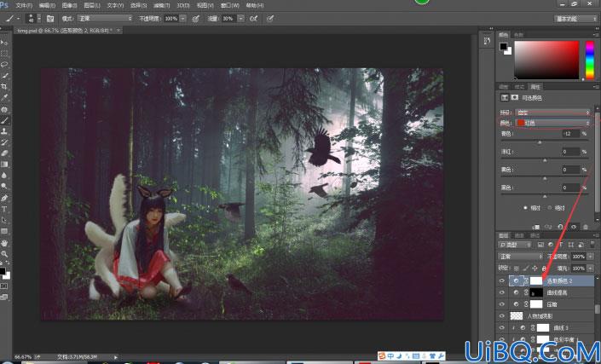Select the Eyedropper tool
Screen dimensions: 601x364
click(x=4, y=98)
